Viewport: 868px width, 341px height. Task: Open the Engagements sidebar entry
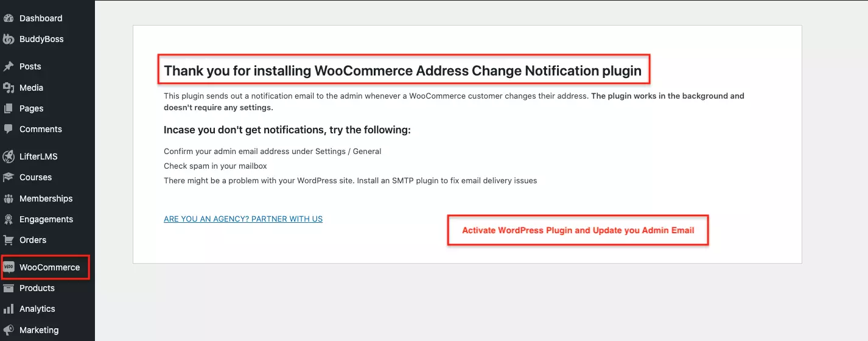click(x=46, y=219)
